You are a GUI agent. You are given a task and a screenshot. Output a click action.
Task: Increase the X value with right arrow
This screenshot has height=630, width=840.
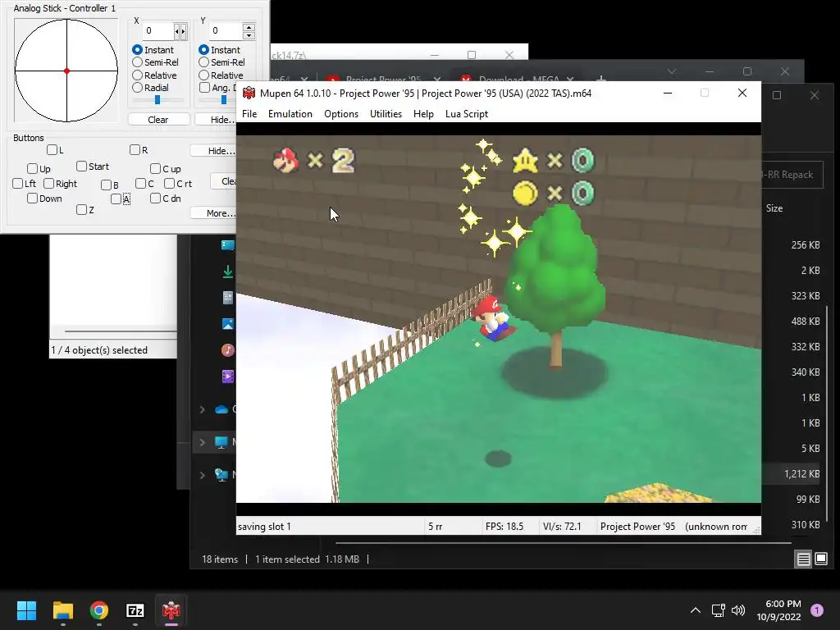pos(184,32)
